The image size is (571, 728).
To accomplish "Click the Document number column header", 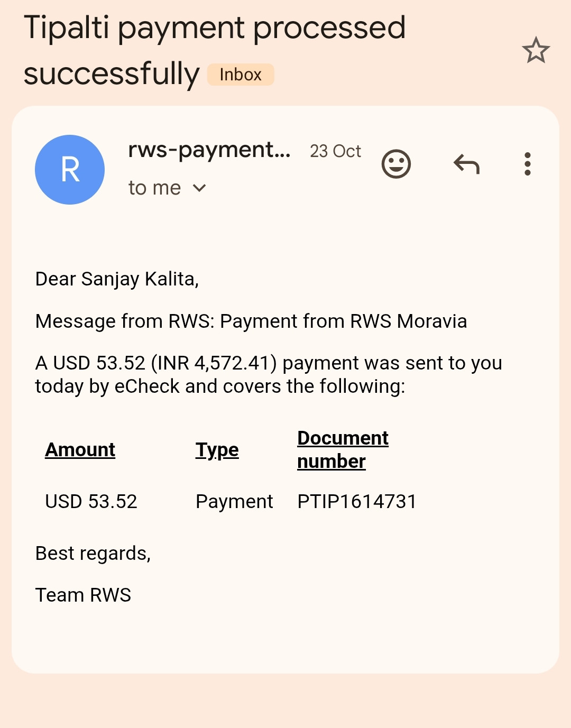I will pyautogui.click(x=343, y=449).
